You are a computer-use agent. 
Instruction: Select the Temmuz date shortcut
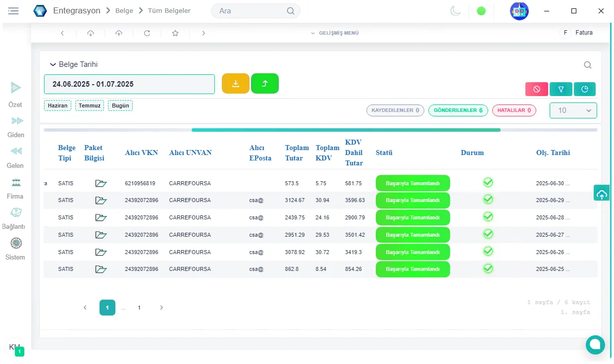(90, 105)
